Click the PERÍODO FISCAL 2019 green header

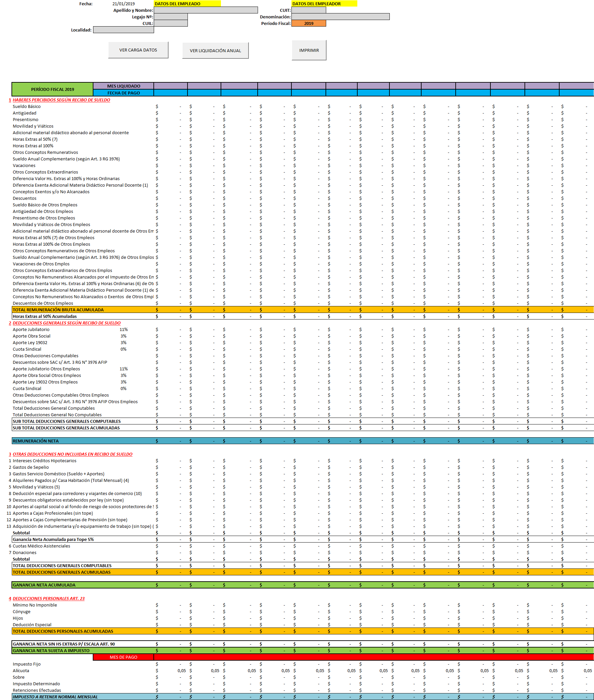click(x=52, y=89)
